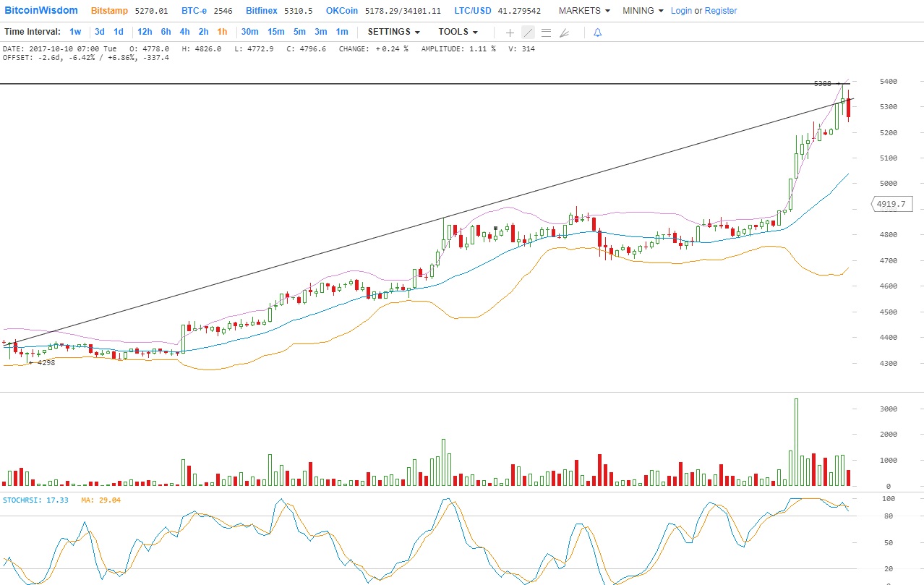Open the SETTINGS dropdown
Viewport: 924px width, 585px height.
(393, 32)
